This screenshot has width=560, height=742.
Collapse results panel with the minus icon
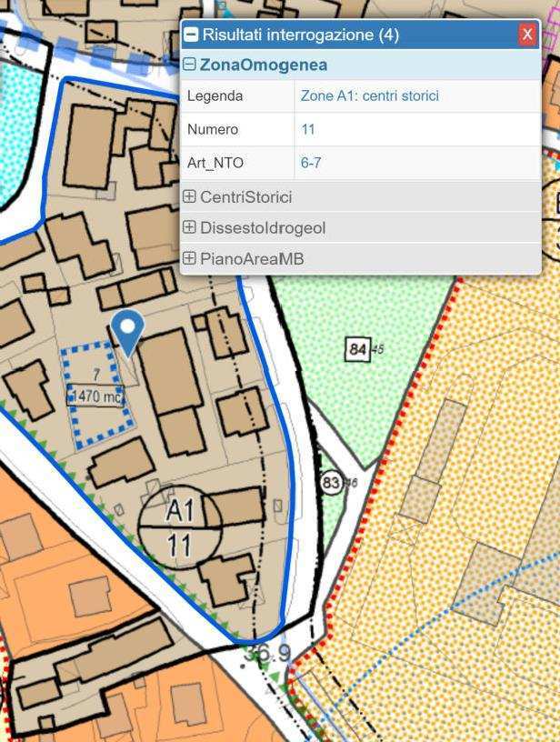[191, 35]
